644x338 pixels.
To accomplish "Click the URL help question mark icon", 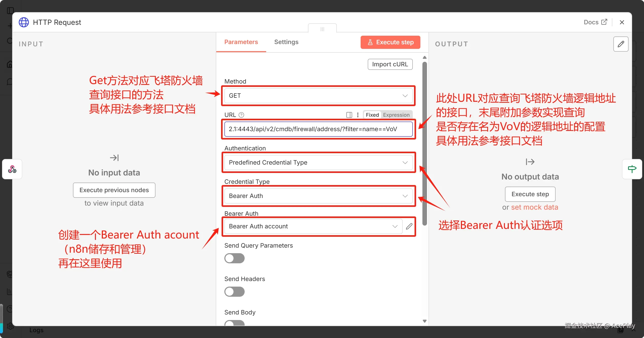I will coord(241,115).
